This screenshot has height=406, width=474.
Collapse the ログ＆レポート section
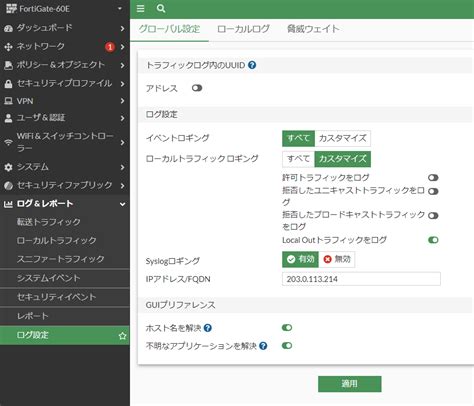pos(122,204)
